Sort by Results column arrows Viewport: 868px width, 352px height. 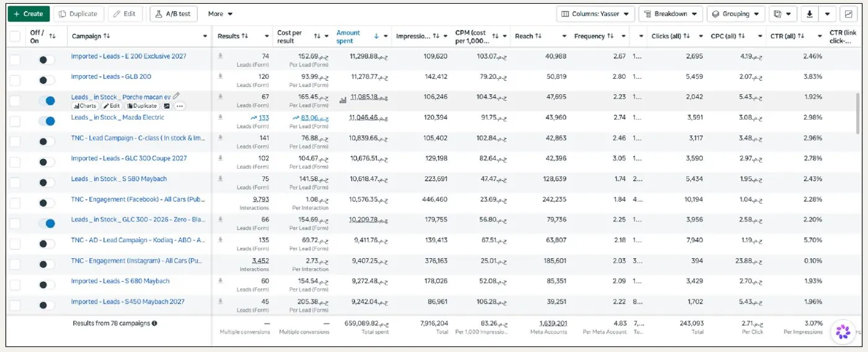point(244,36)
